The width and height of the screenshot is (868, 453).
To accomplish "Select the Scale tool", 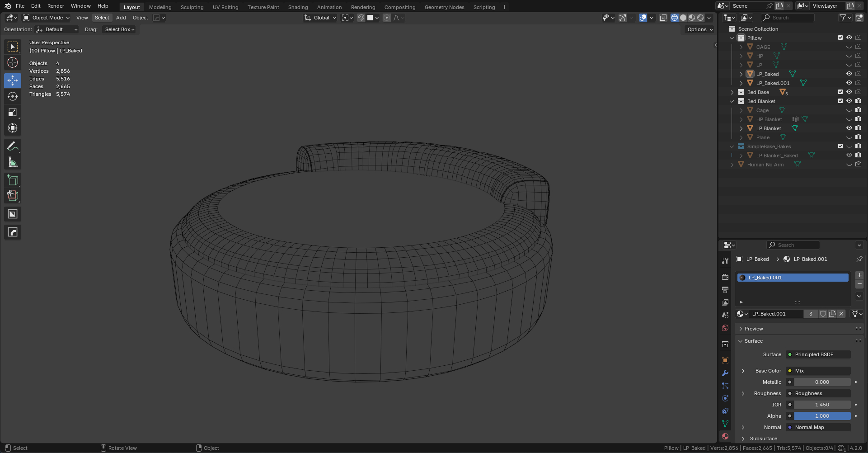I will point(13,112).
